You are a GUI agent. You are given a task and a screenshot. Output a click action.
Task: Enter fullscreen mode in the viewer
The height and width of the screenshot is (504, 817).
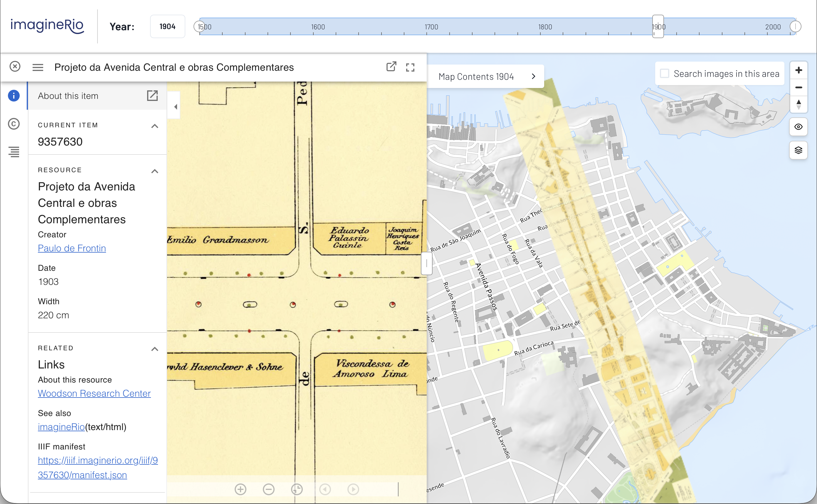click(410, 67)
